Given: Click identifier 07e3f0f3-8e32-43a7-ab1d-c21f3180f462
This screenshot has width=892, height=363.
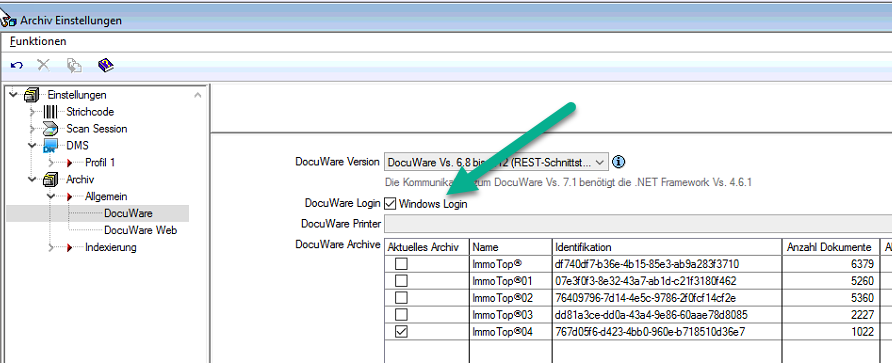Looking at the screenshot, I should 646,281.
